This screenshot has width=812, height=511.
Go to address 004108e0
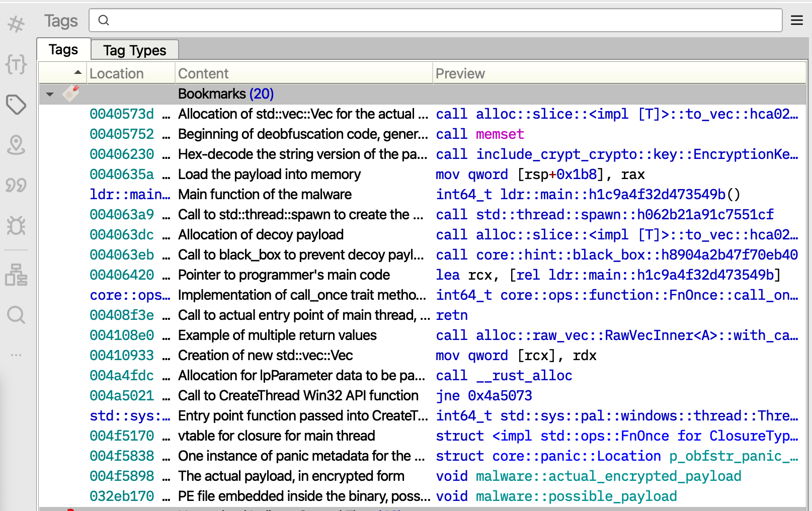click(122, 335)
